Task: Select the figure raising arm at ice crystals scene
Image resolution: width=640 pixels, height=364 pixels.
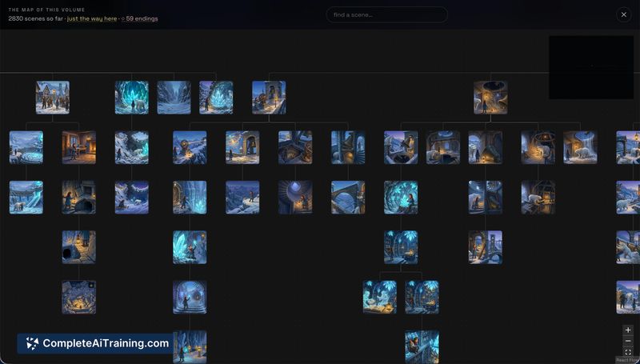Action: point(190,247)
